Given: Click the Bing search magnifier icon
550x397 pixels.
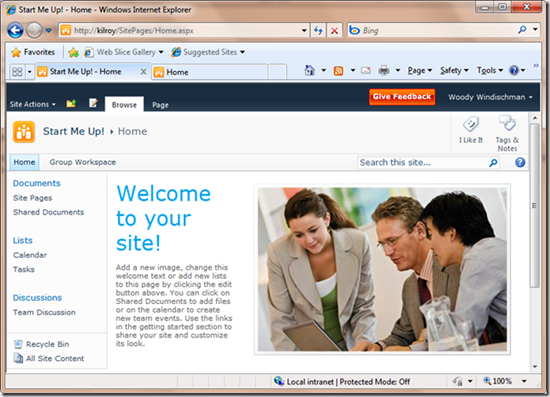Looking at the screenshot, I should (522, 30).
